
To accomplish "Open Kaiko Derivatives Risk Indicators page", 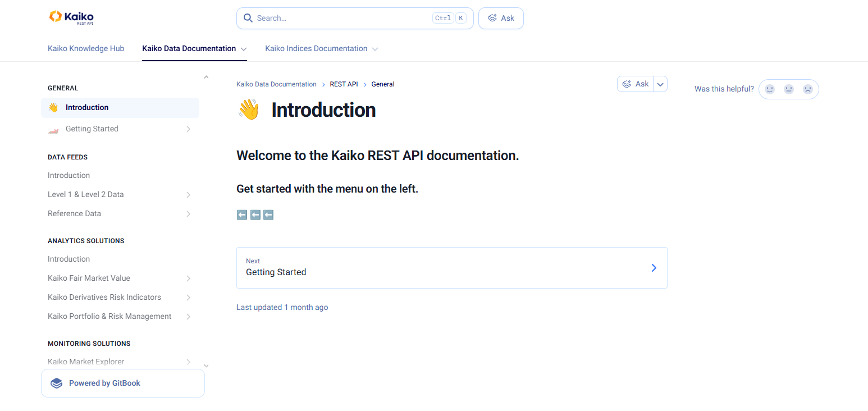I will click(120, 297).
